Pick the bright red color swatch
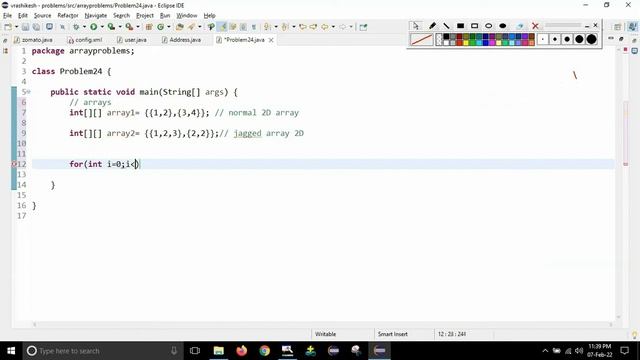The height and width of the screenshot is (360, 640). coord(459,42)
